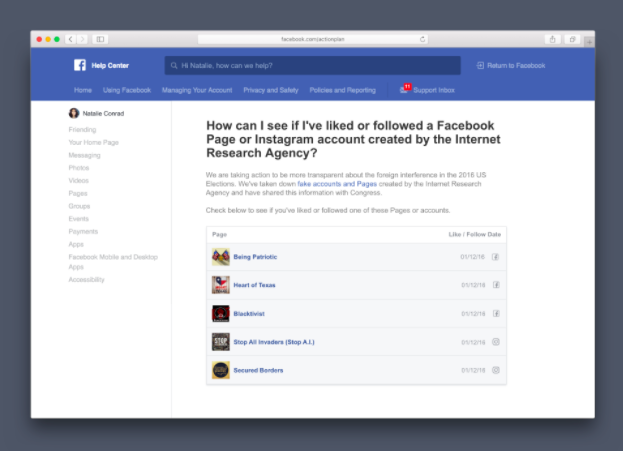Viewport: 623px width, 451px height.
Task: Click Page column header
Action: point(219,234)
